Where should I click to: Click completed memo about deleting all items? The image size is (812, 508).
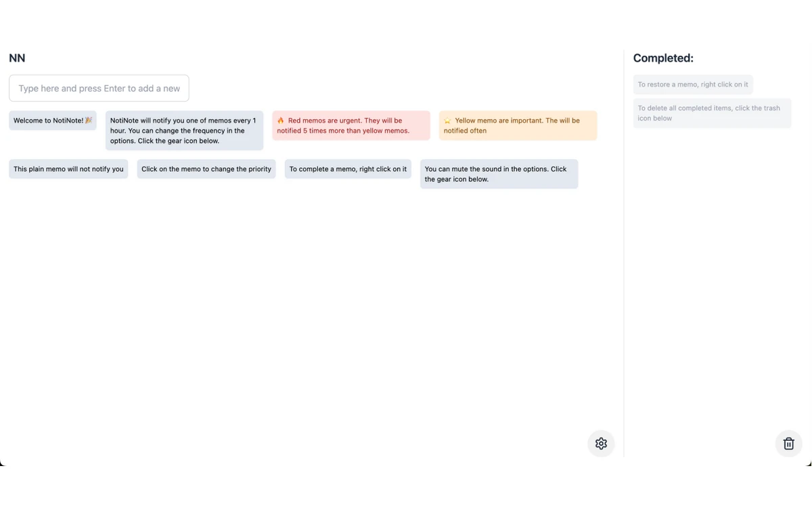click(x=713, y=113)
